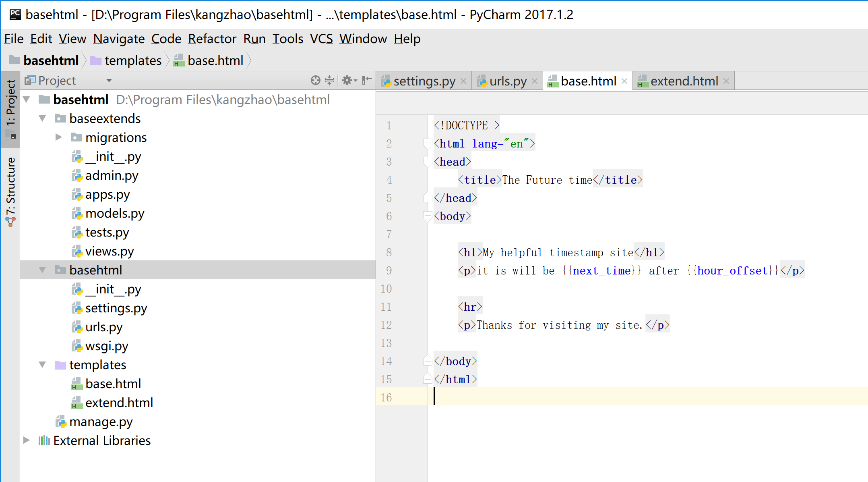
Task: Open the Project panel settings gear
Action: point(347,80)
